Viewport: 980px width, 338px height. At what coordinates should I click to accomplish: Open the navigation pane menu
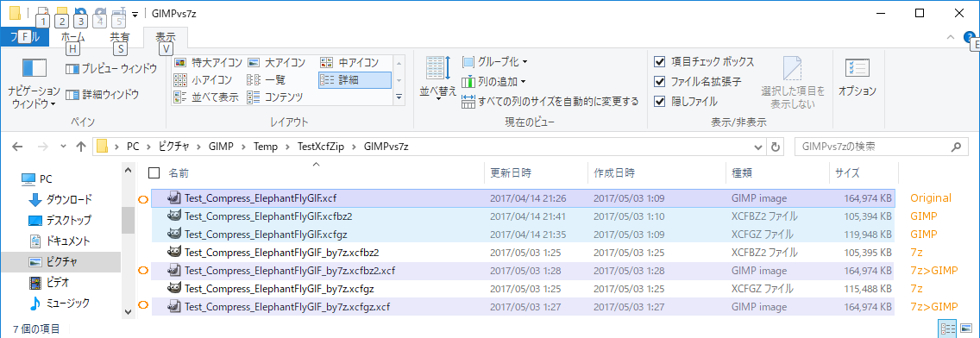(35, 83)
